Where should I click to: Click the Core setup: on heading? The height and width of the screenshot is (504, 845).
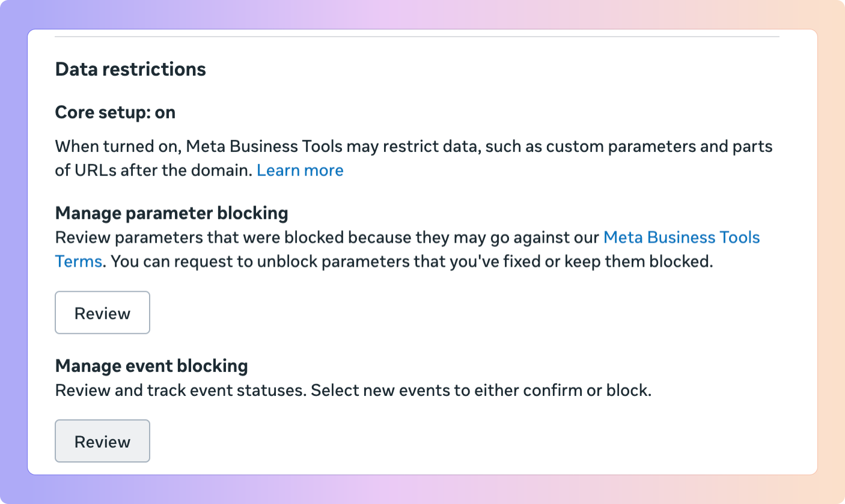[115, 112]
